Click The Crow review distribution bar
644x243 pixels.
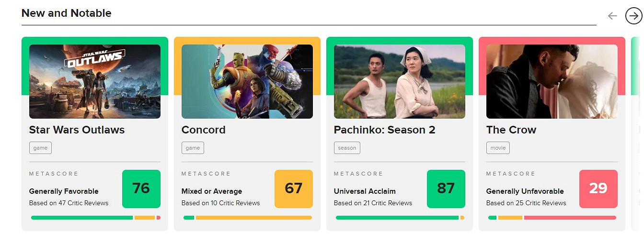pos(552,218)
